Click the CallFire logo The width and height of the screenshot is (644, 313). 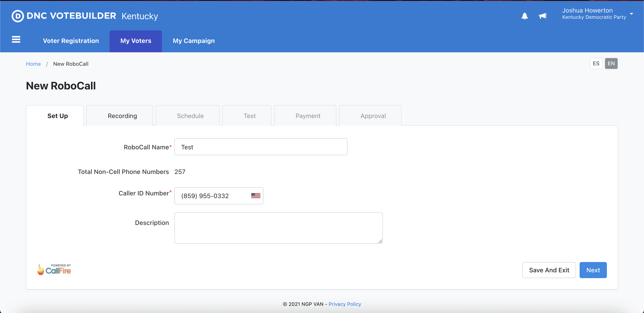click(54, 269)
